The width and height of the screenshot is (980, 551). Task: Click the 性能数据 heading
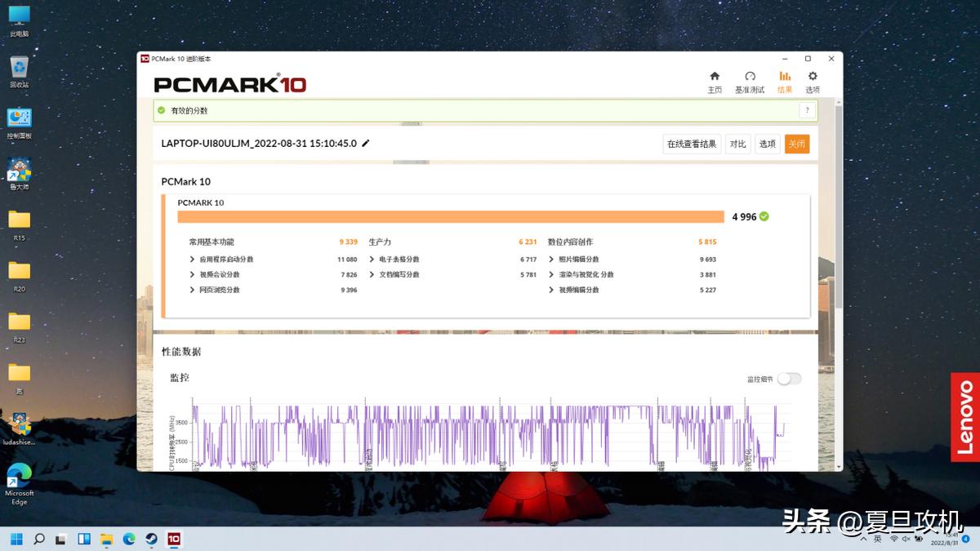tap(181, 352)
